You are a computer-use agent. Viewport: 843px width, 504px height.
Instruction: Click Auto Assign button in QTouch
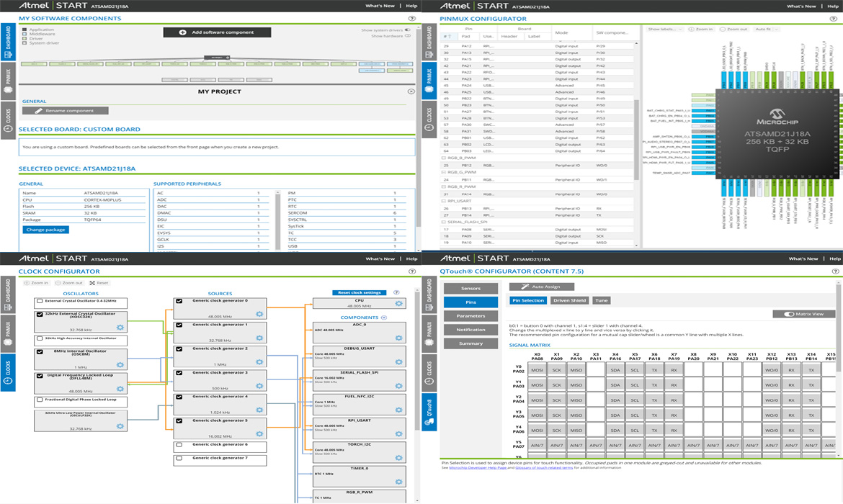click(541, 287)
